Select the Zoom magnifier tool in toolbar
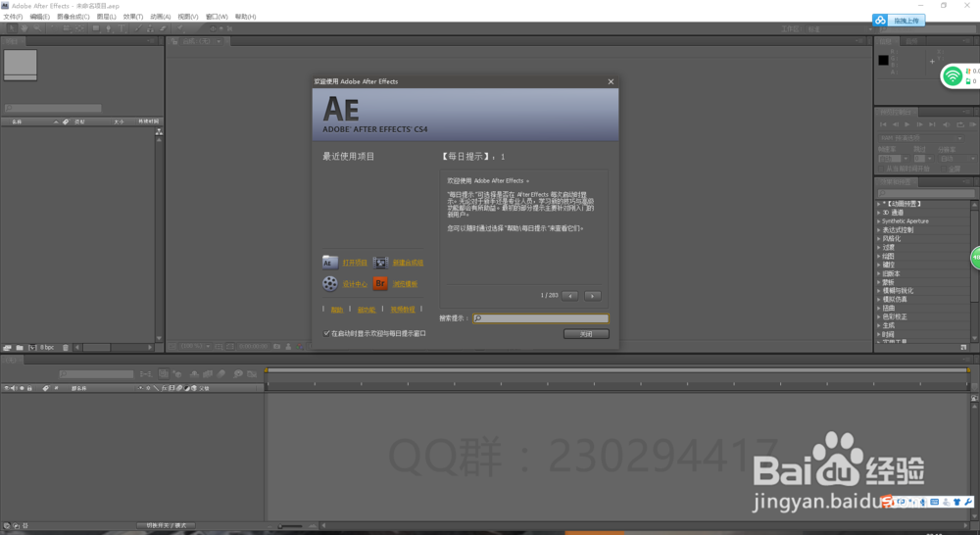Image resolution: width=980 pixels, height=535 pixels. (37, 28)
